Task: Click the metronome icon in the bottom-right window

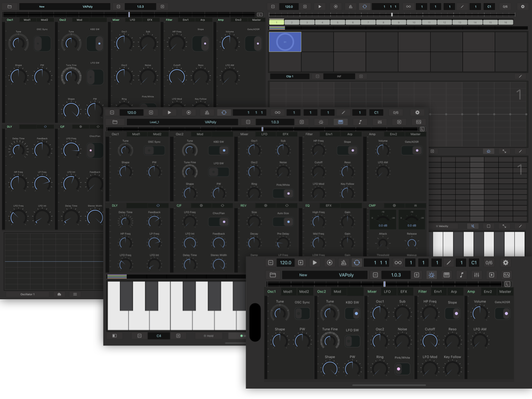Action: coord(343,263)
